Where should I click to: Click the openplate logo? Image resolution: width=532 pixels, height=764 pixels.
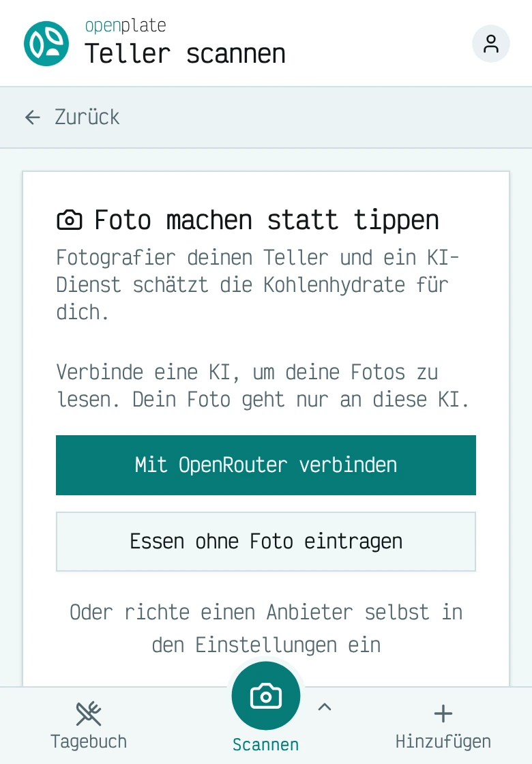click(x=46, y=44)
